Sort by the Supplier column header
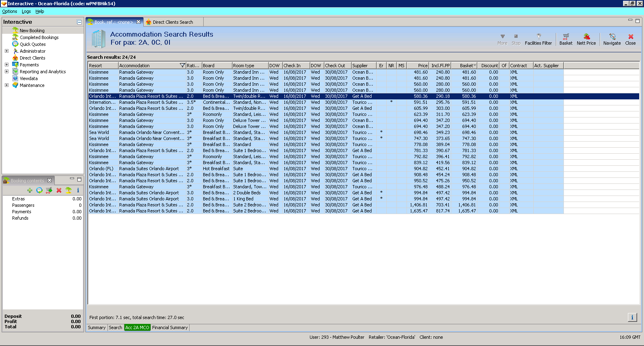Viewport: 644px width, 346px height. 364,65
